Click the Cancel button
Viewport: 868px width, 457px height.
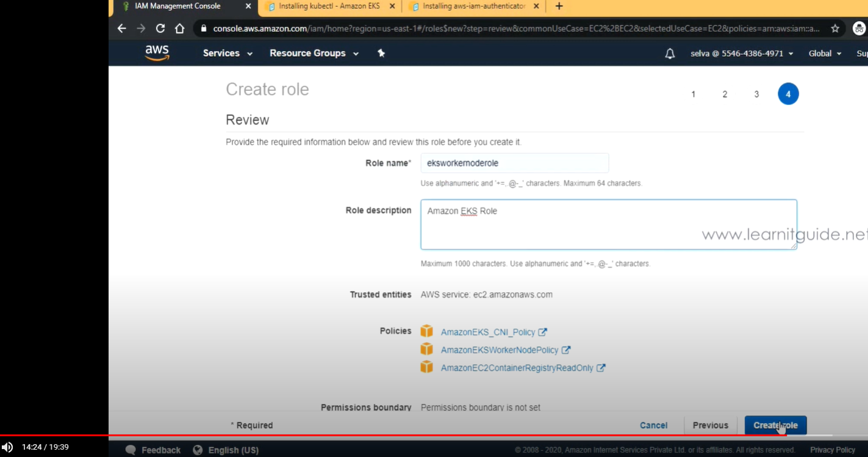(653, 425)
